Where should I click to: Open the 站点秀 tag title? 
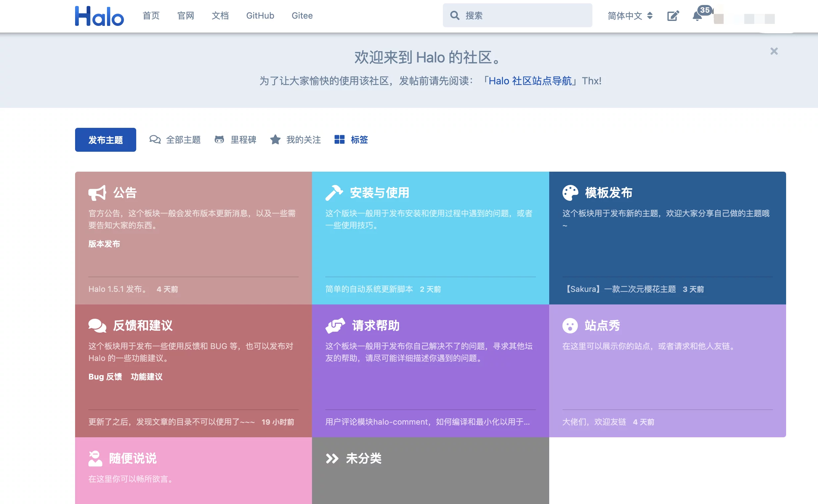click(x=602, y=326)
